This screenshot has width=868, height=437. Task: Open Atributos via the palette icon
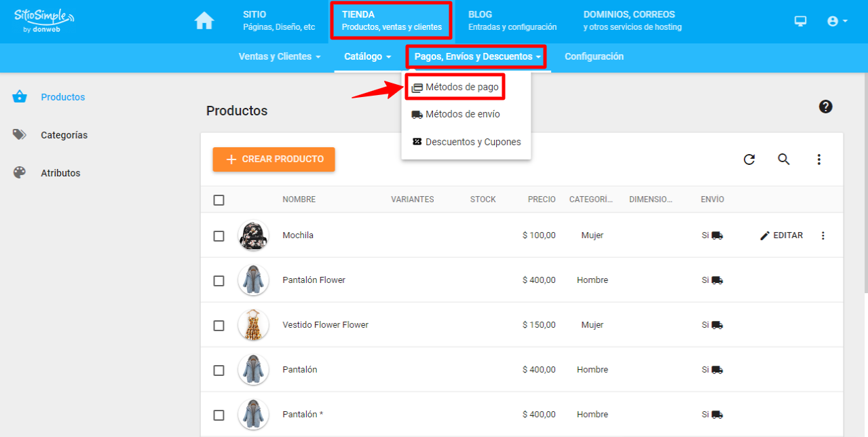pos(20,173)
